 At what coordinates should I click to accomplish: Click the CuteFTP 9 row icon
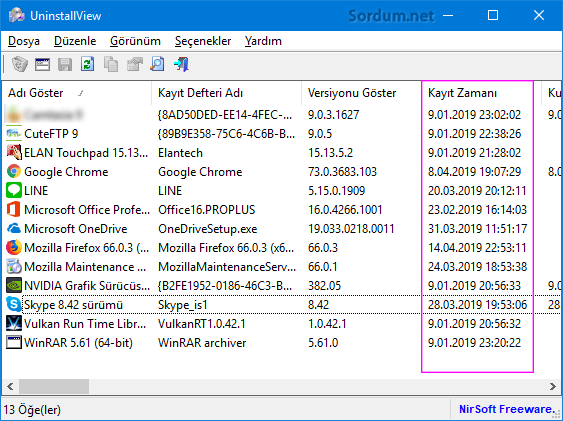click(14, 134)
